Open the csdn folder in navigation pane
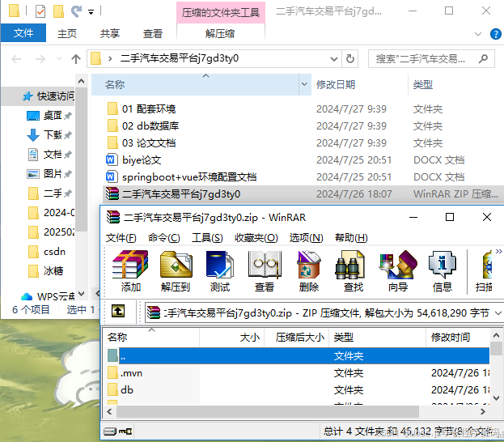Image resolution: width=504 pixels, height=442 pixels. coord(47,251)
